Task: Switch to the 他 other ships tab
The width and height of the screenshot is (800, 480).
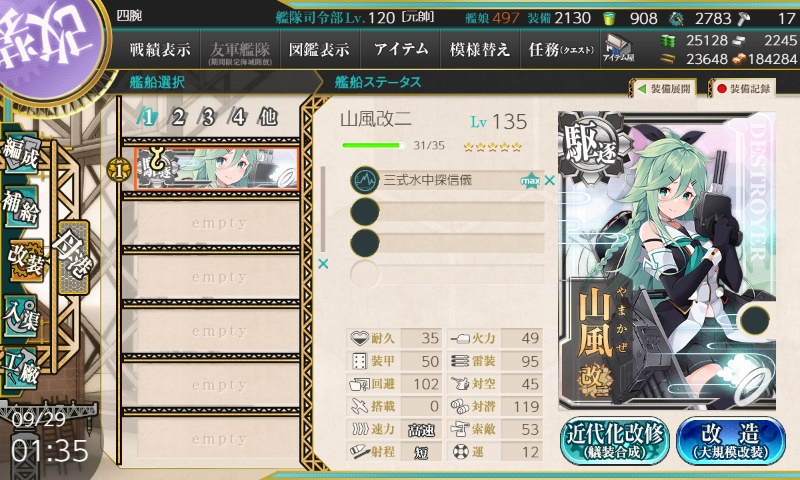Action: click(268, 117)
